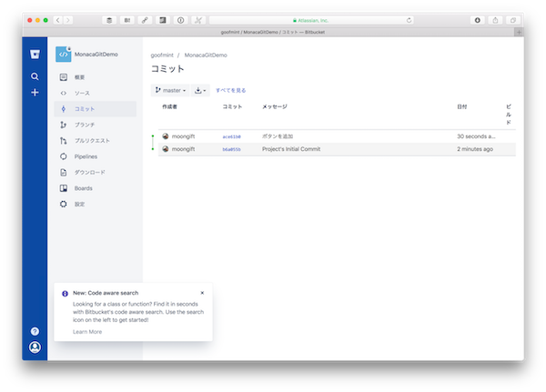Click the Boards icon
The width and height of the screenshot is (546, 392).
click(x=64, y=188)
